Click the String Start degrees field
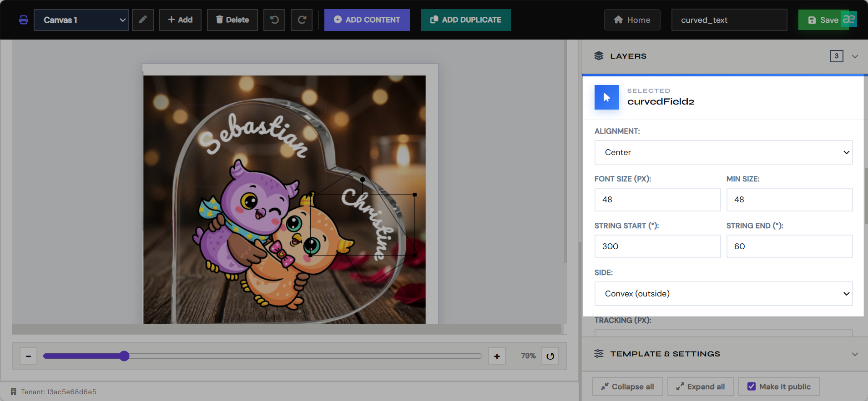This screenshot has width=868, height=401. [x=657, y=246]
